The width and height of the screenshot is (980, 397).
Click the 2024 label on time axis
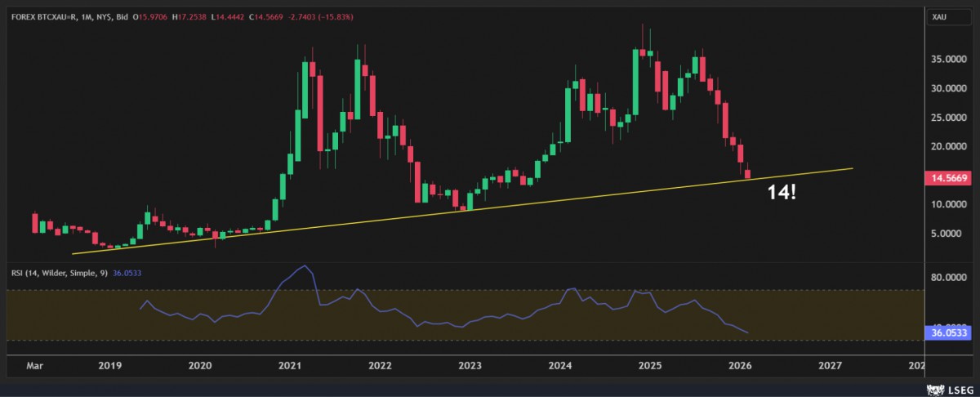(x=559, y=366)
